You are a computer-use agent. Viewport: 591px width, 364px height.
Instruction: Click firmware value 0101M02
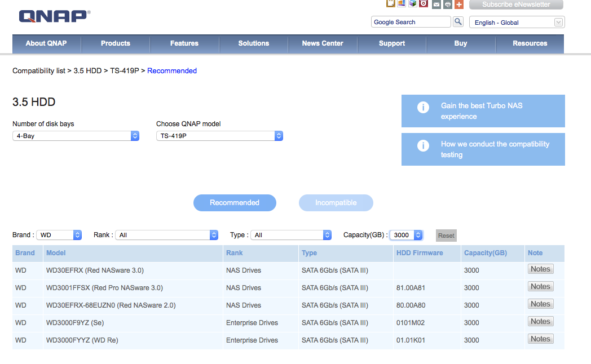click(x=410, y=323)
